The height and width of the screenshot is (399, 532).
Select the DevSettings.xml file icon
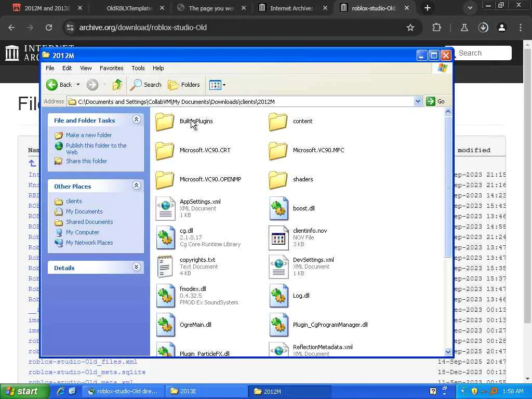pos(278,267)
